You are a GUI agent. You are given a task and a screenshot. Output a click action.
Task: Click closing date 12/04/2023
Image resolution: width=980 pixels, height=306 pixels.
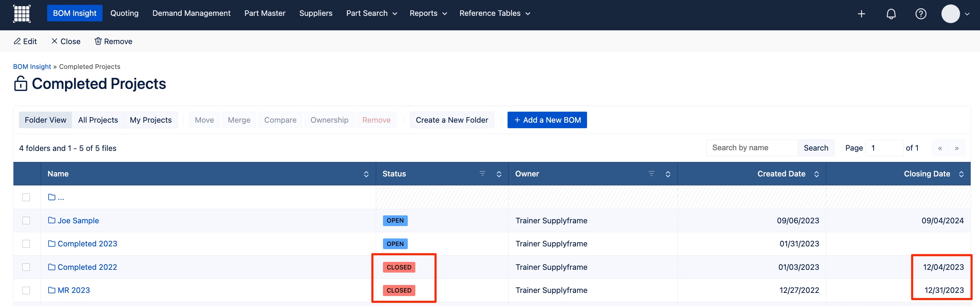pos(943,267)
